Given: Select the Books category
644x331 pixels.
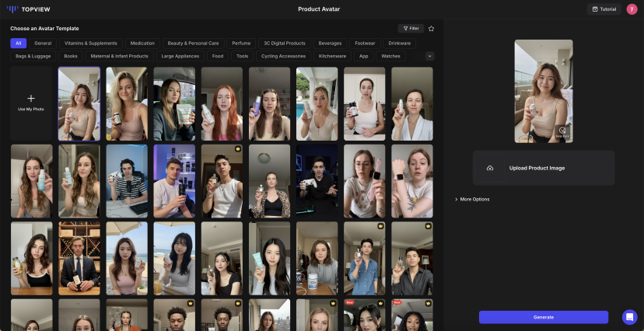Looking at the screenshot, I should click(x=71, y=56).
